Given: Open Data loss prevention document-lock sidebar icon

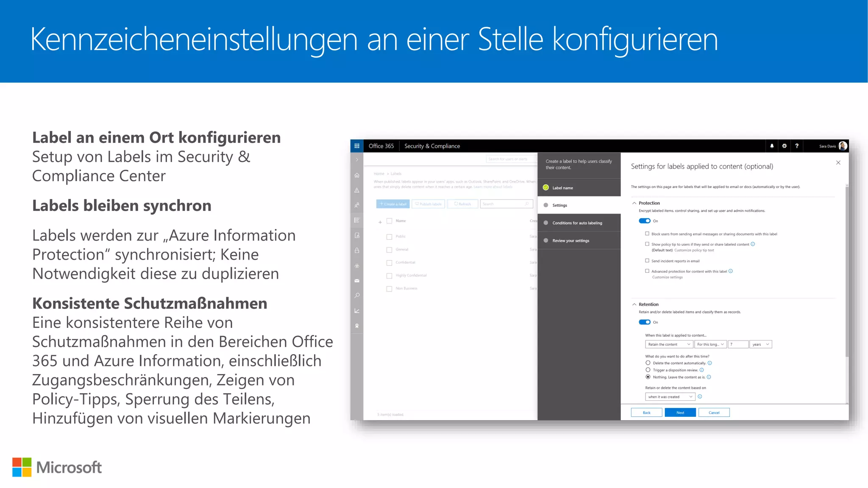Looking at the screenshot, I should (357, 236).
